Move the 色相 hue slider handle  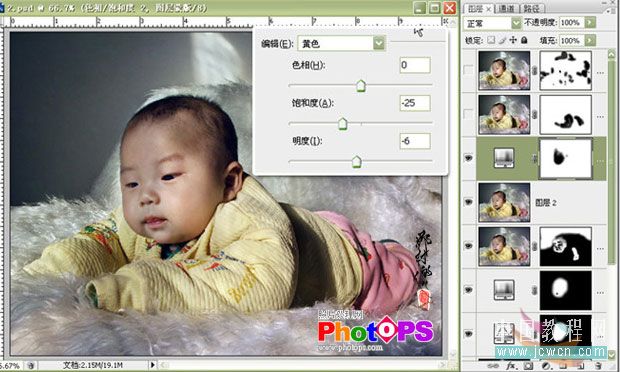(x=361, y=86)
